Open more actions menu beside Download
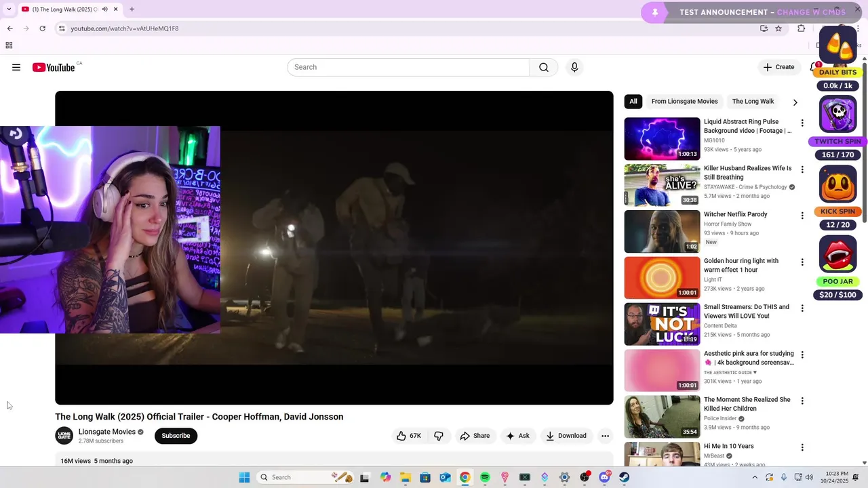 [x=605, y=436]
